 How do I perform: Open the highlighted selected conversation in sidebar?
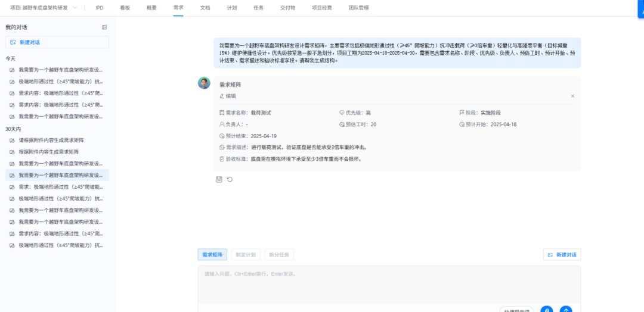click(x=57, y=175)
